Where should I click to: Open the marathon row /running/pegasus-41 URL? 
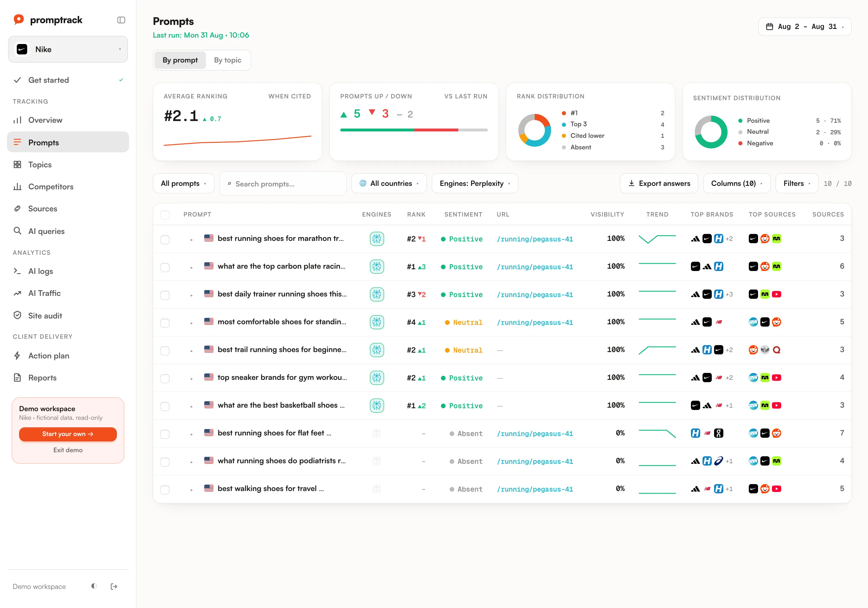click(x=535, y=239)
